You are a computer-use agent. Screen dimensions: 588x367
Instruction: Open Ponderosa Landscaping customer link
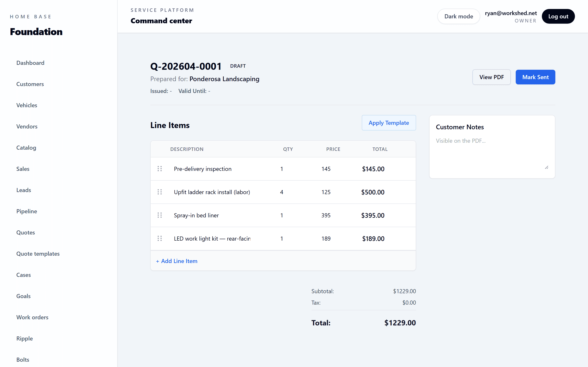pyautogui.click(x=224, y=79)
